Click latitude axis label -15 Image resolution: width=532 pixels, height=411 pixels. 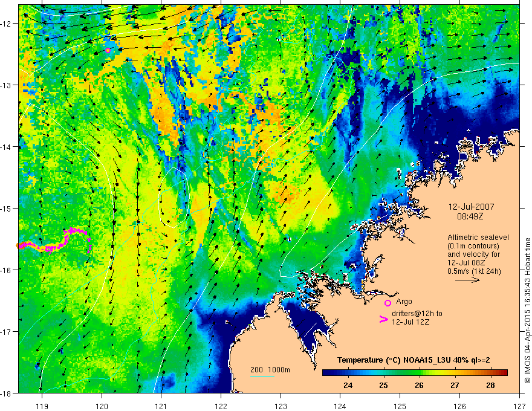pos(6,208)
